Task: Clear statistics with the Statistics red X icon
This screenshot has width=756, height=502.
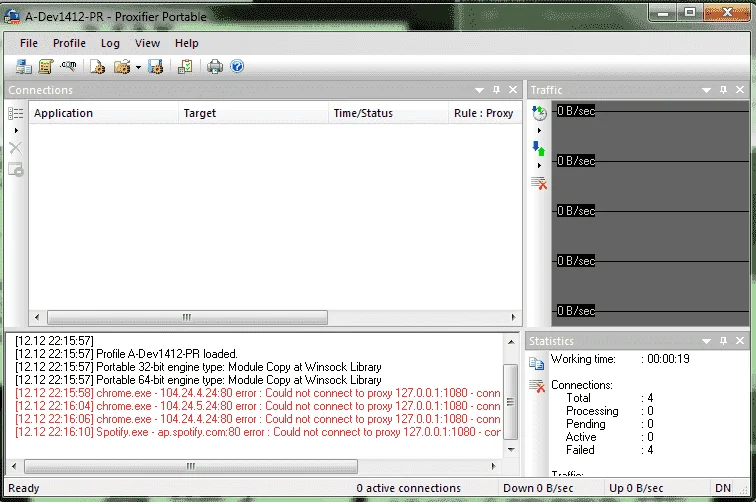Action: point(537,386)
